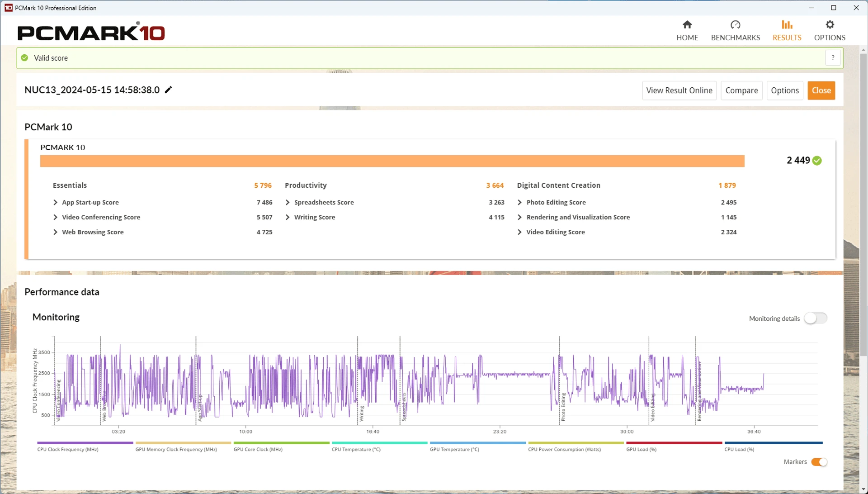Click the result Options button
This screenshot has width=868, height=494.
(785, 90)
